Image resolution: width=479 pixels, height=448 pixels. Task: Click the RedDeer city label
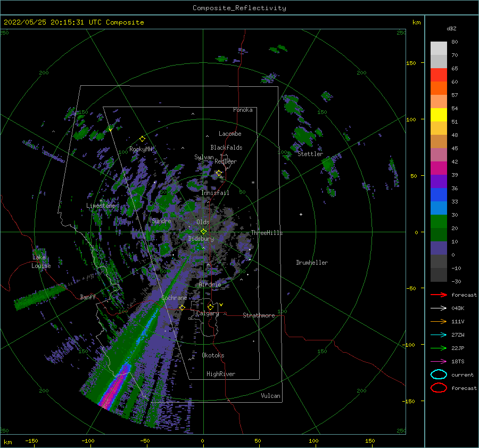pos(226,161)
